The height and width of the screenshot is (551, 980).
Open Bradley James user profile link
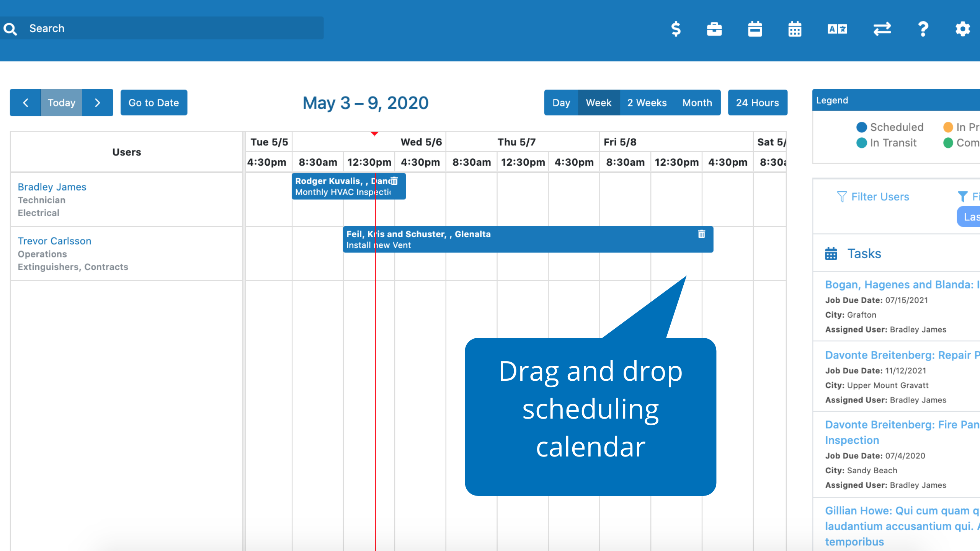click(x=52, y=187)
